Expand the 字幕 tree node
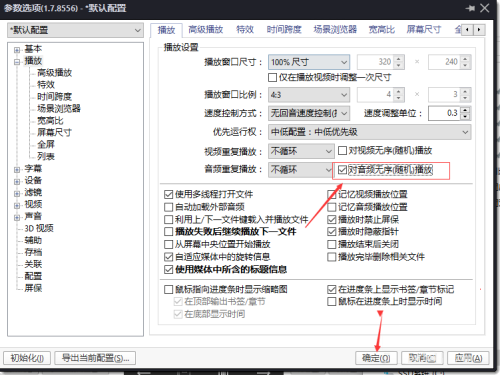This screenshot has width=500, height=375. [x=17, y=170]
